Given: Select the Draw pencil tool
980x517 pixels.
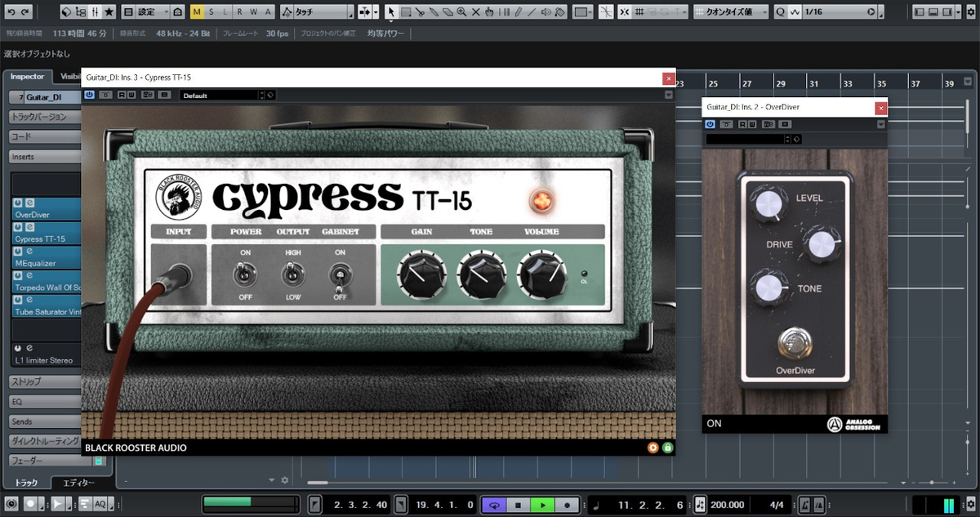Looking at the screenshot, I should tap(517, 12).
